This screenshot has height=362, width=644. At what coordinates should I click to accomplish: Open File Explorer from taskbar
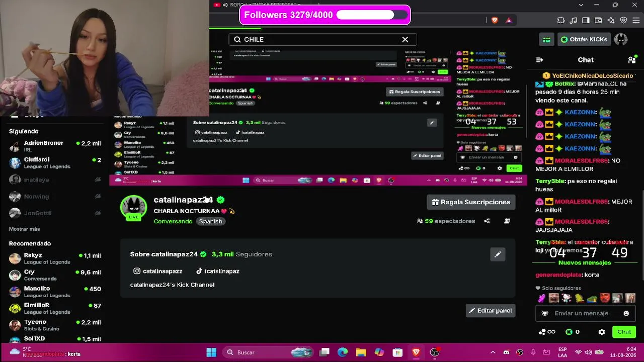click(x=361, y=352)
